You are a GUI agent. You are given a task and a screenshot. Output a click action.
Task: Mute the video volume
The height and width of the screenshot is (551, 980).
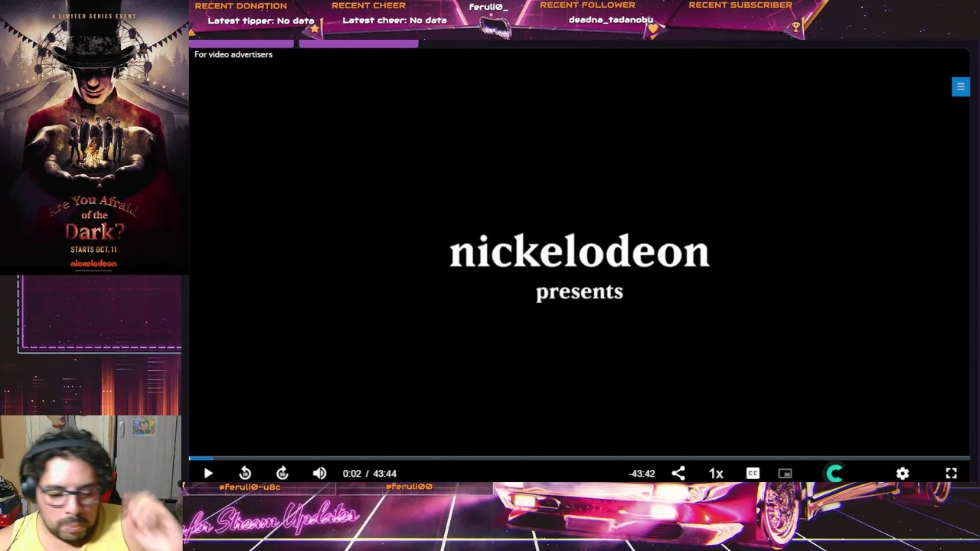pos(319,474)
